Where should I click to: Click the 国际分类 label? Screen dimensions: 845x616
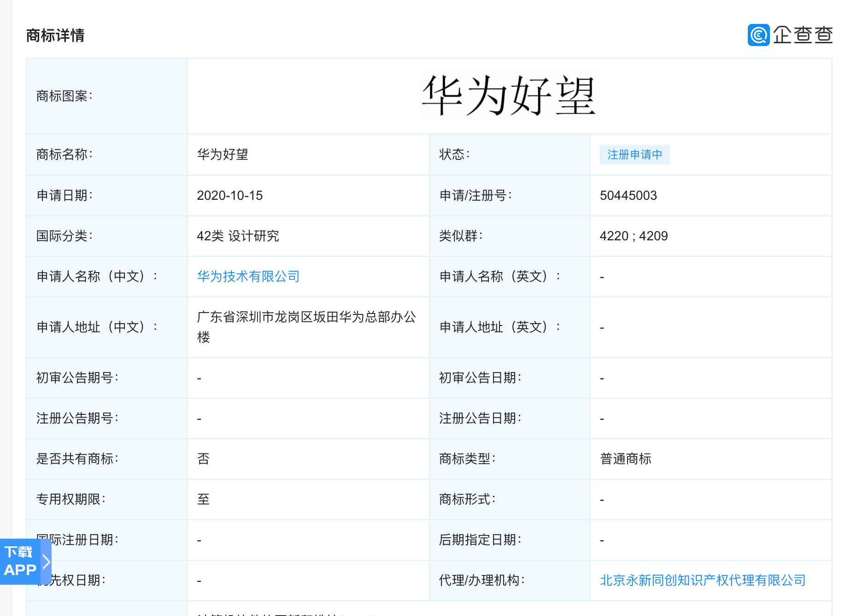pos(65,236)
